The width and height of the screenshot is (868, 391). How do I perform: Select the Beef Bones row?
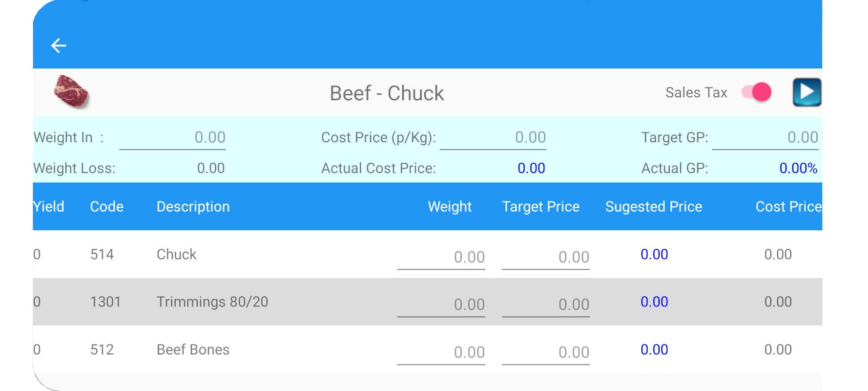(x=193, y=349)
